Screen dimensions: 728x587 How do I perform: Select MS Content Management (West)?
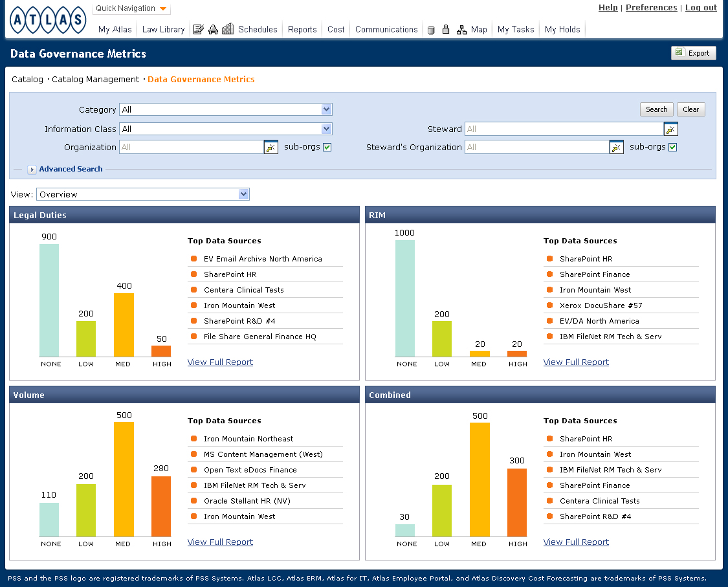(x=263, y=454)
